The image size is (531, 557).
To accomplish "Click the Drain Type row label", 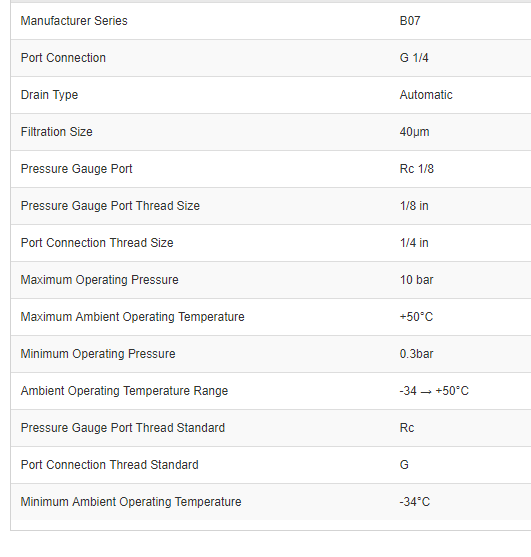I will (49, 95).
